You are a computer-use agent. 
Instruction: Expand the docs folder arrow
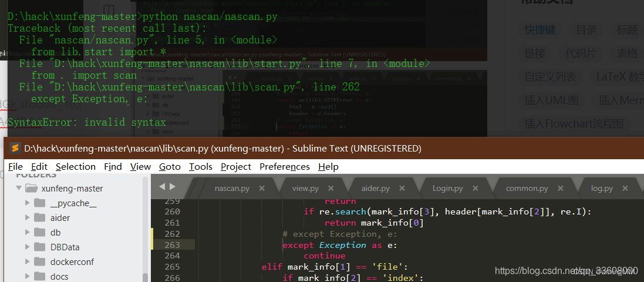point(27,277)
